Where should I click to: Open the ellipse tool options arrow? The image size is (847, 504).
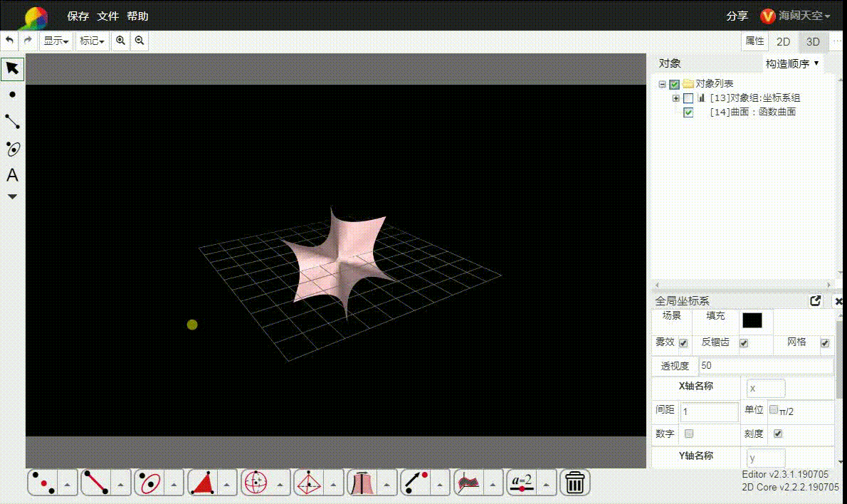pos(174,485)
